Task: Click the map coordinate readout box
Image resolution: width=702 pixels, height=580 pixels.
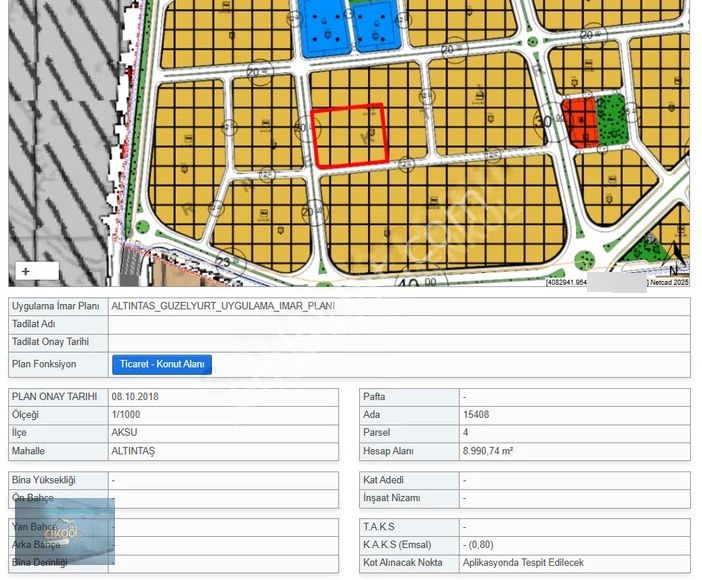Action: pyautogui.click(x=566, y=282)
